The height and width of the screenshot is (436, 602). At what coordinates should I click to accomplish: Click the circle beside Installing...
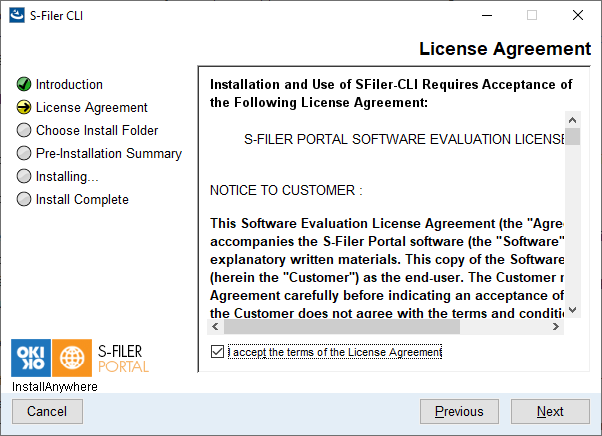[x=24, y=176]
